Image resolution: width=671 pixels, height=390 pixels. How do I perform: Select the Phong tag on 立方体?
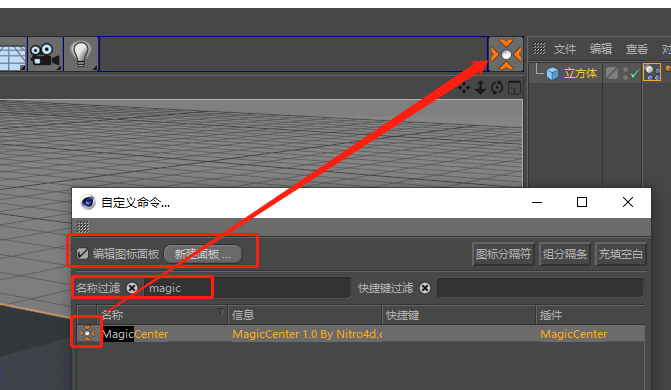(652, 72)
